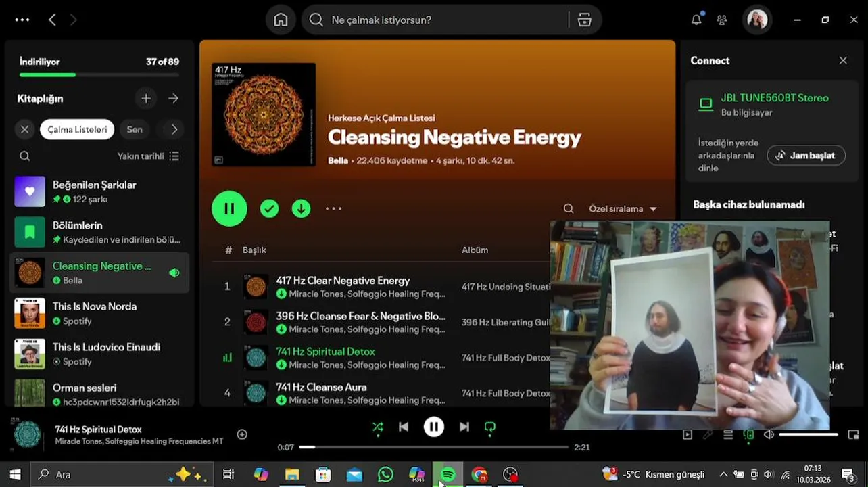The image size is (868, 487).
Task: Open the three-dots app menu at top left
Action: 22,20
